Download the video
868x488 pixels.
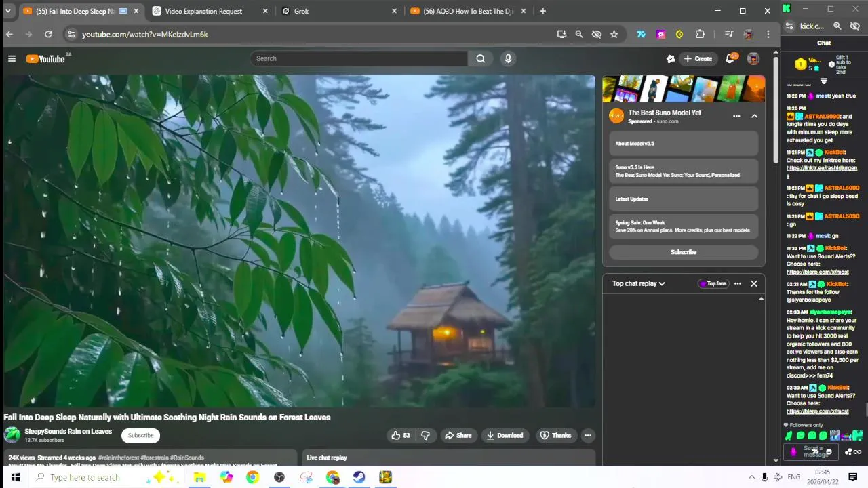505,436
